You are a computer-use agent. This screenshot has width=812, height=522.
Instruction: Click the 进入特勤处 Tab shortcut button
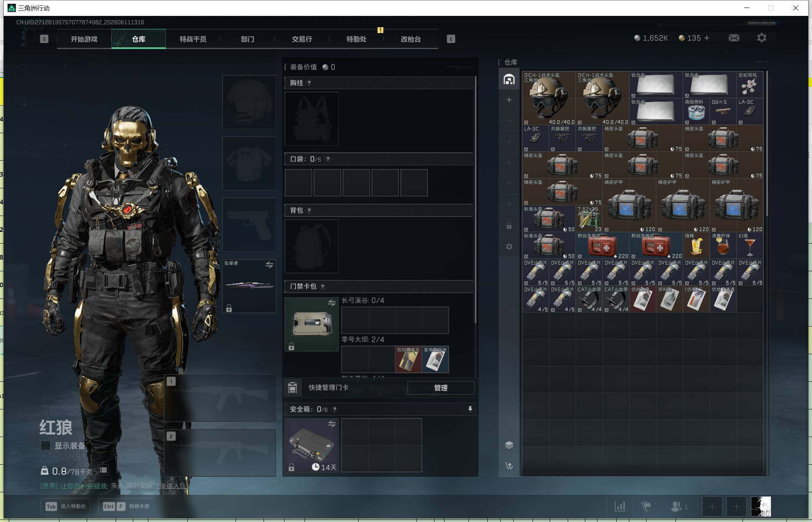pos(65,506)
